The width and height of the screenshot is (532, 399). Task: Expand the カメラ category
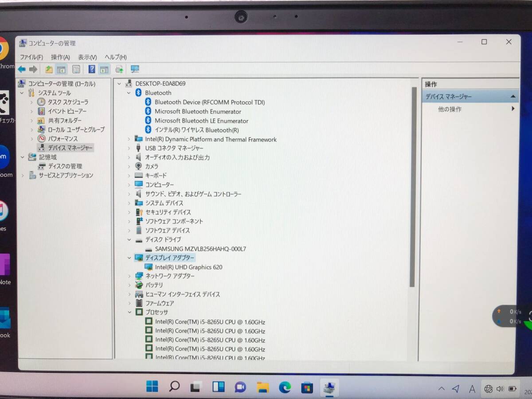coord(129,166)
